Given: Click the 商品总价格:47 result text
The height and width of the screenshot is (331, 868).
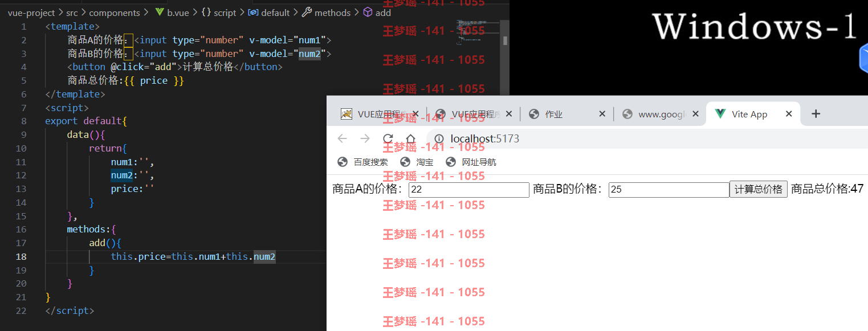Looking at the screenshot, I should pos(828,189).
